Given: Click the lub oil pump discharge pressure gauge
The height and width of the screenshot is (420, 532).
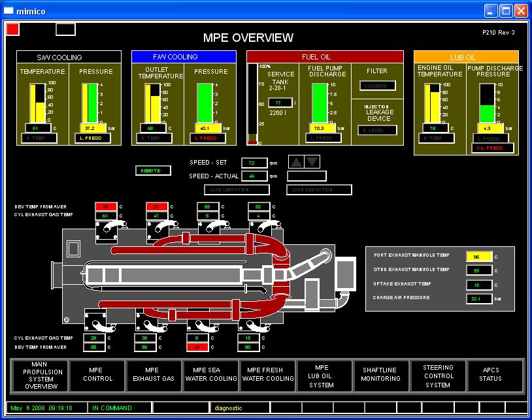Looking at the screenshot, I should pos(487,103).
